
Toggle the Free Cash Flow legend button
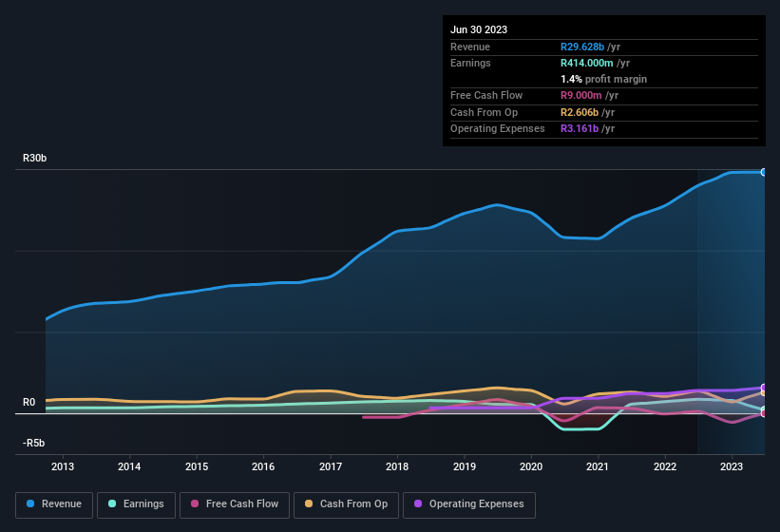coord(235,504)
